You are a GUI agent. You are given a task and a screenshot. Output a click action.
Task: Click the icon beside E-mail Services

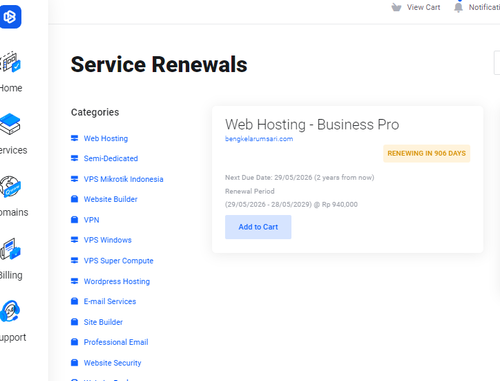click(x=74, y=301)
